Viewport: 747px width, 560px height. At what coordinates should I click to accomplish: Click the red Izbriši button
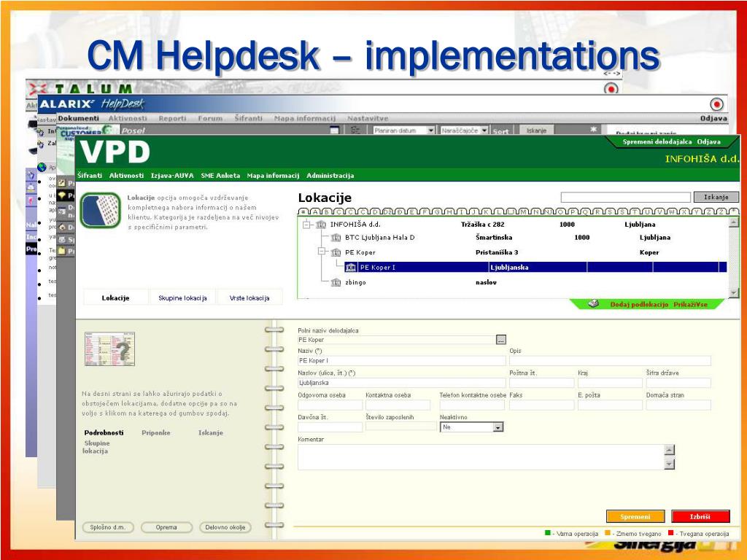tap(700, 516)
